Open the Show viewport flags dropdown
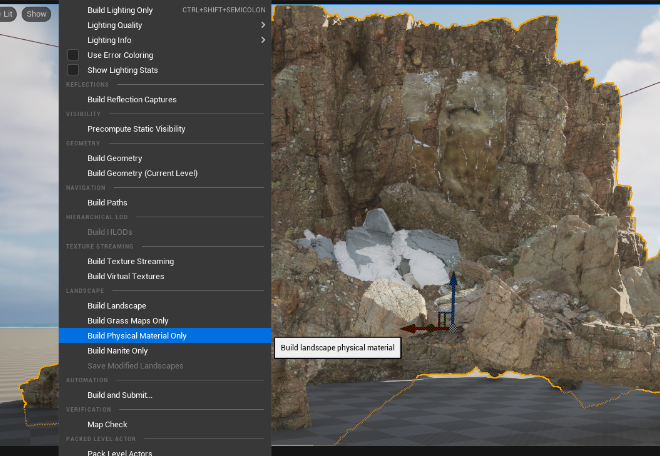Screen dimensions: 660x456 point(37,14)
